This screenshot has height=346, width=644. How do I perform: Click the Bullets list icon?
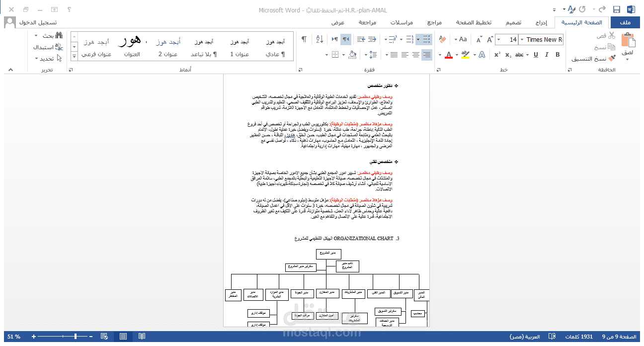coord(427,39)
